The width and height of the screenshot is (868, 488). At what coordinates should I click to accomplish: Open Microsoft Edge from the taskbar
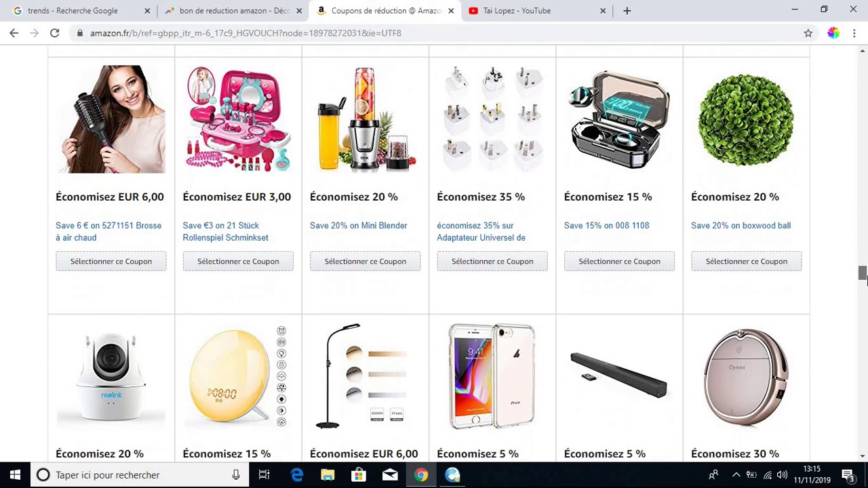click(x=297, y=474)
